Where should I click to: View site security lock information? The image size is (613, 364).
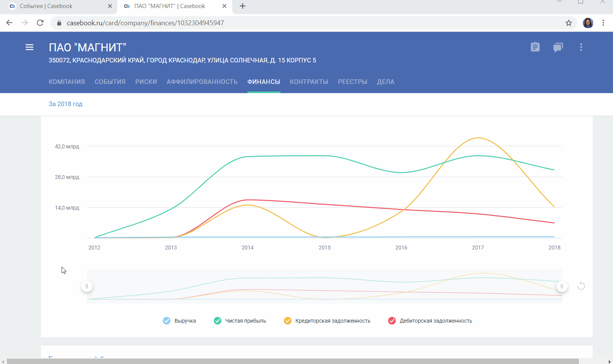(59, 23)
